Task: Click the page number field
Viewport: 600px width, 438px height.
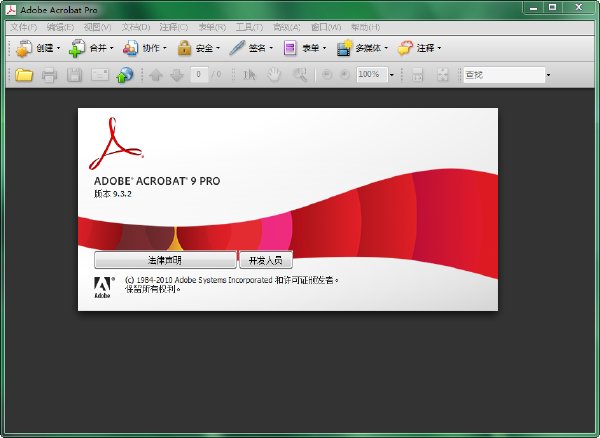Action: tap(199, 75)
